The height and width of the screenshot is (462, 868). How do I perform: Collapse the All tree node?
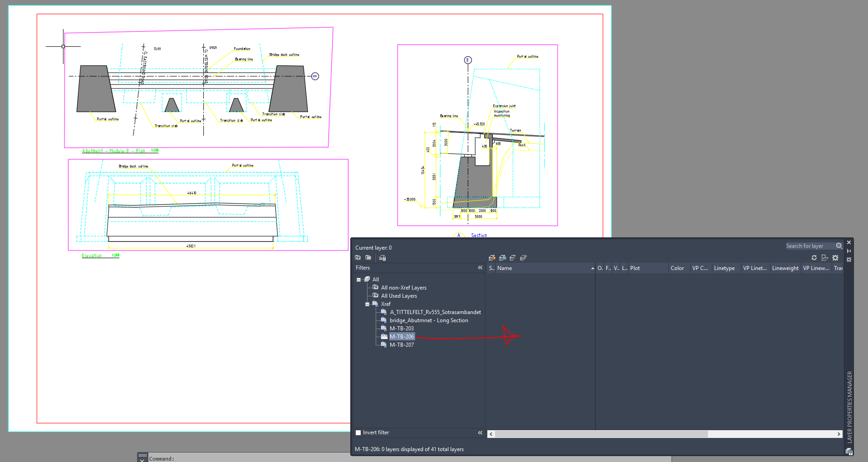pyautogui.click(x=358, y=279)
